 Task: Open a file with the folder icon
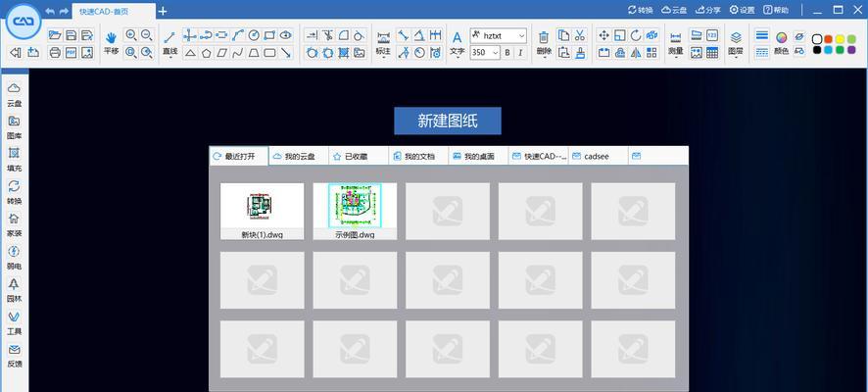(54, 35)
